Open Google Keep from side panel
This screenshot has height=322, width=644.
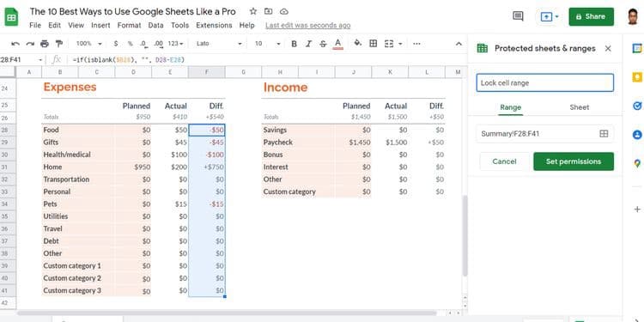[637, 76]
